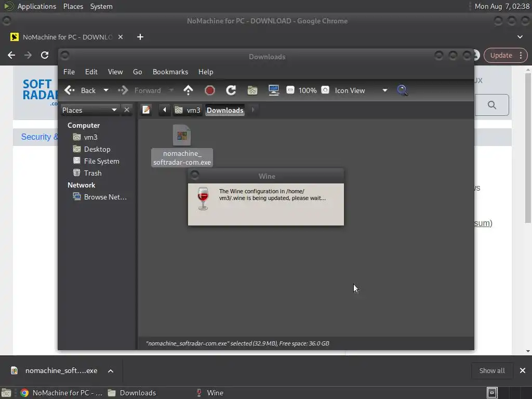532x399 pixels.
Task: Click the 100% zoom level label
Action: pos(308,90)
